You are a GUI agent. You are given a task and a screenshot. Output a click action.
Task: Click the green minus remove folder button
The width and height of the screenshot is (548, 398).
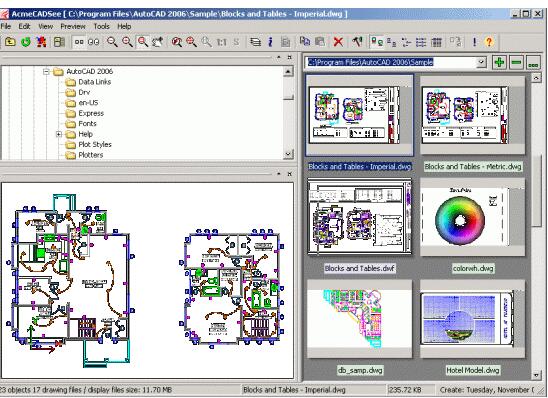(x=516, y=63)
